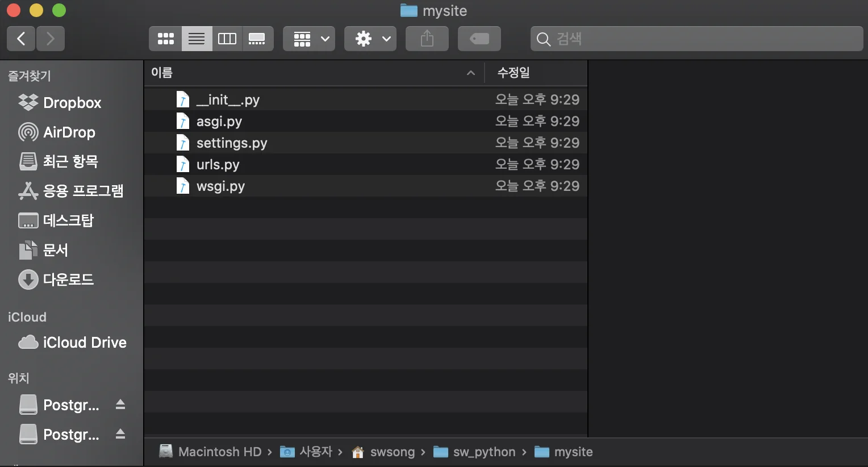Eject the first Postgr... volume

pyautogui.click(x=120, y=405)
